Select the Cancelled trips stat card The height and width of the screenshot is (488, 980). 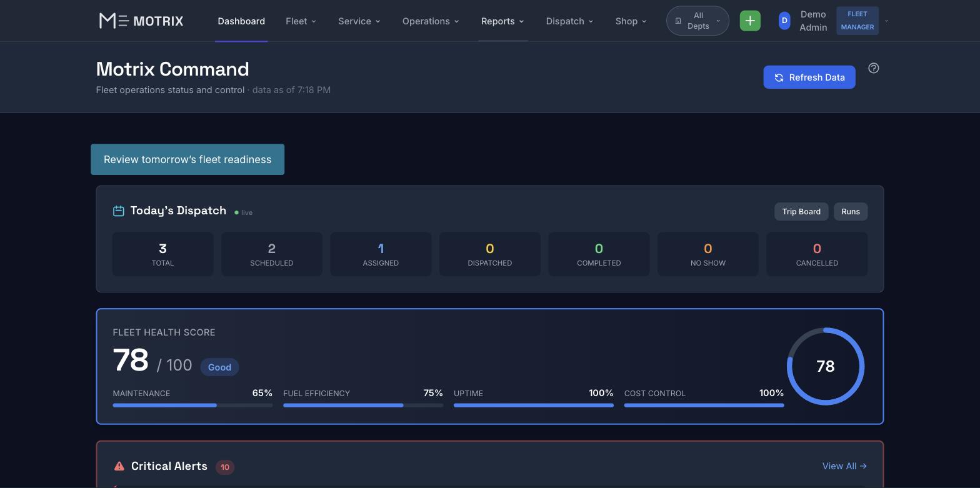[x=817, y=254]
